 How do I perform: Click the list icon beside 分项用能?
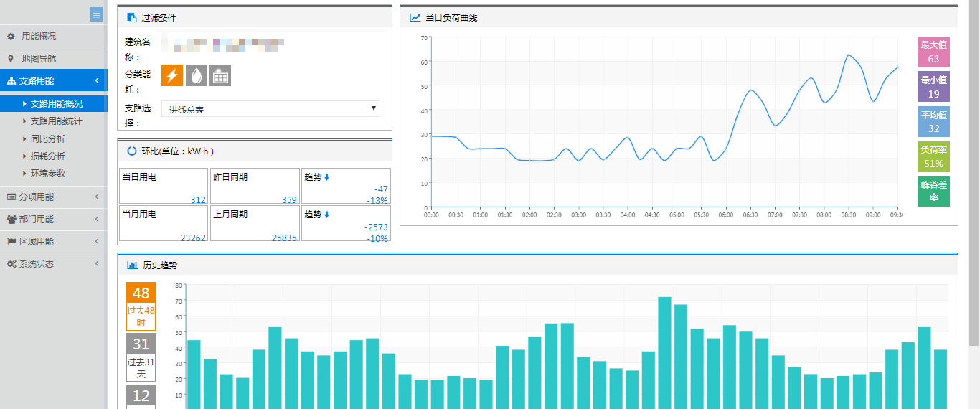coord(11,197)
